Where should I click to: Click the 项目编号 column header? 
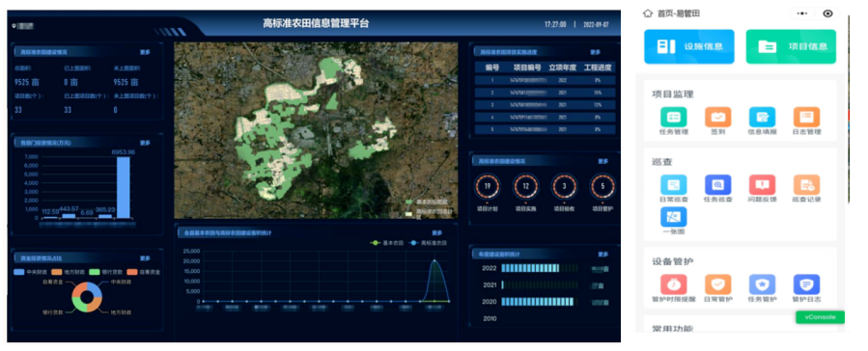tap(526, 67)
